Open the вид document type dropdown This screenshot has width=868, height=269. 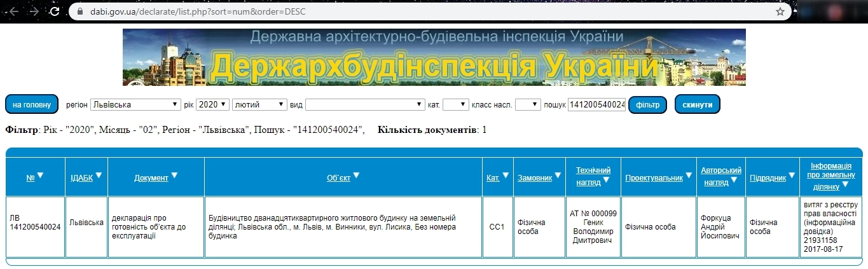click(x=365, y=104)
